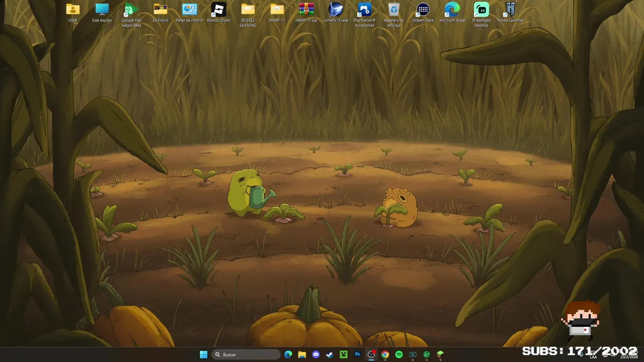
Task: Click the Buscar taskbar search box
Action: click(x=246, y=354)
